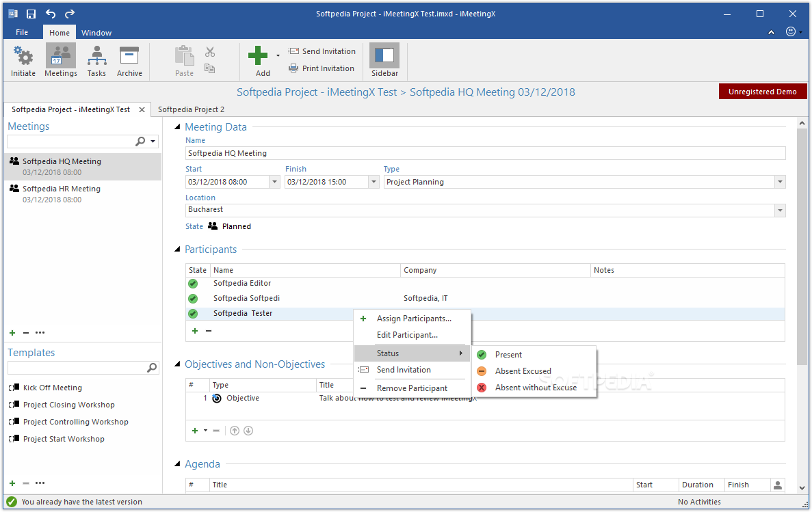This screenshot has height=512, width=812.
Task: Close the Softpedia Project - iMeetingX Test tab
Action: pyautogui.click(x=142, y=110)
